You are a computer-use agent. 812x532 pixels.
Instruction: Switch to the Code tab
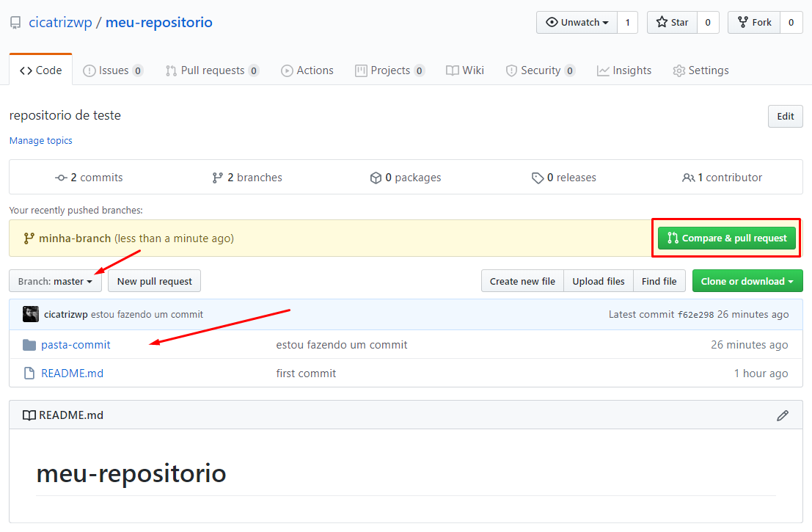[41, 70]
